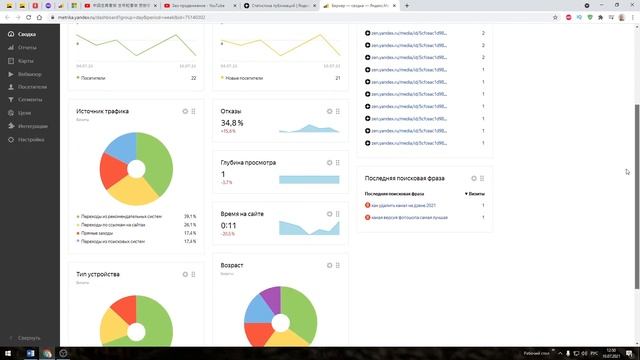Open the Отчеты section in sidebar
The width and height of the screenshot is (640, 360).
tap(22, 48)
